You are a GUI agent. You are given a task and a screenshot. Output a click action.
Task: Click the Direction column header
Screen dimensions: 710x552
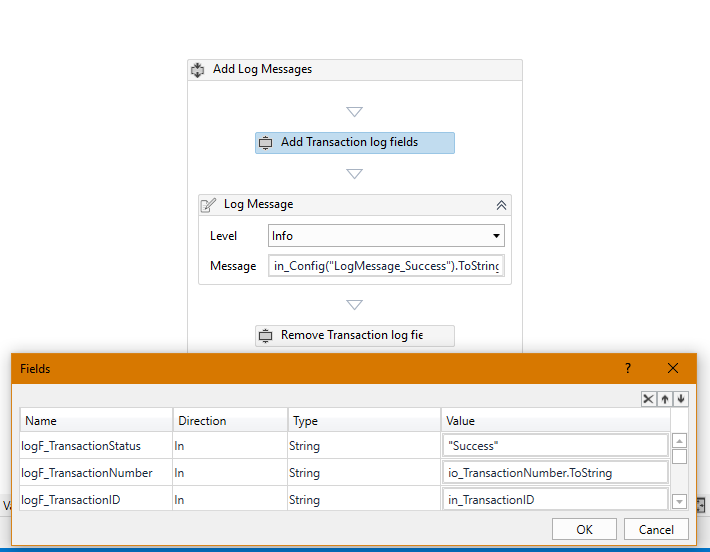click(x=230, y=421)
